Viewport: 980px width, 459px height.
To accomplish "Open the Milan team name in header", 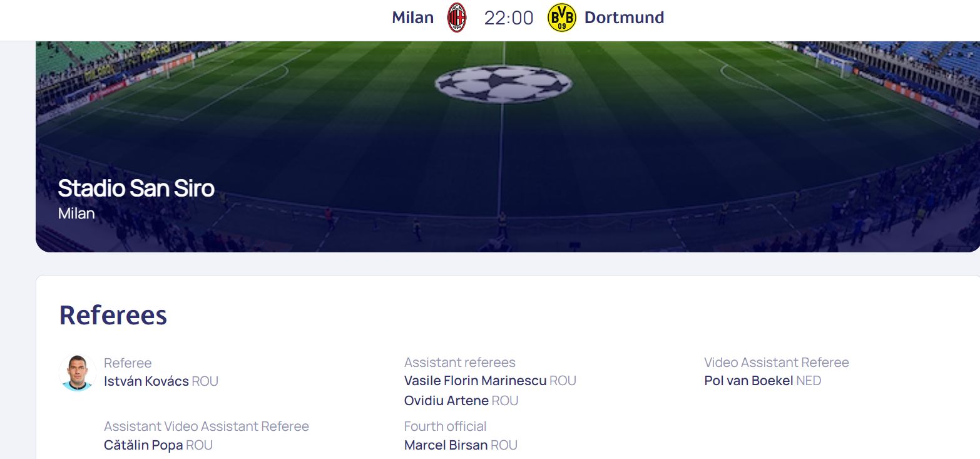I will pyautogui.click(x=412, y=18).
